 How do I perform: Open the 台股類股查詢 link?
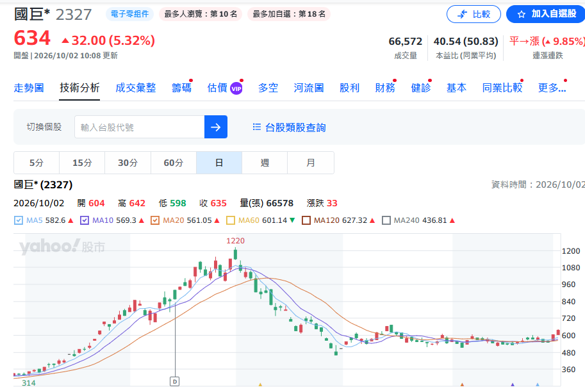click(289, 127)
